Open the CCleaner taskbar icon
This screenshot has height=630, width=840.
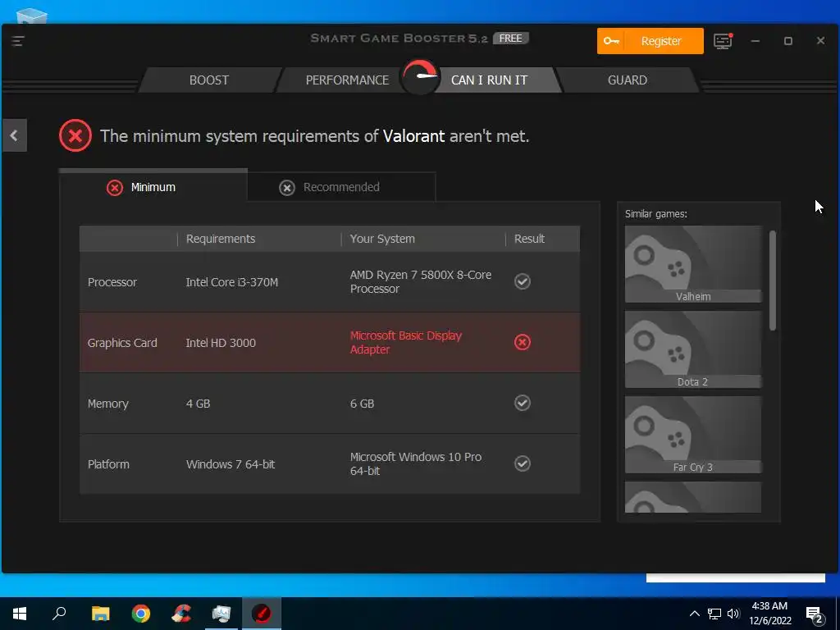[181, 614]
